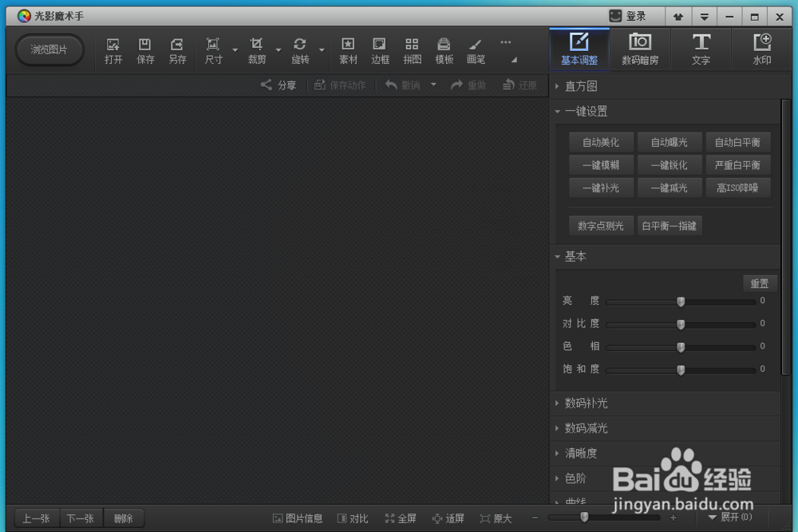Select the 裁剪 crop tool
The height and width of the screenshot is (532, 798).
256,49
